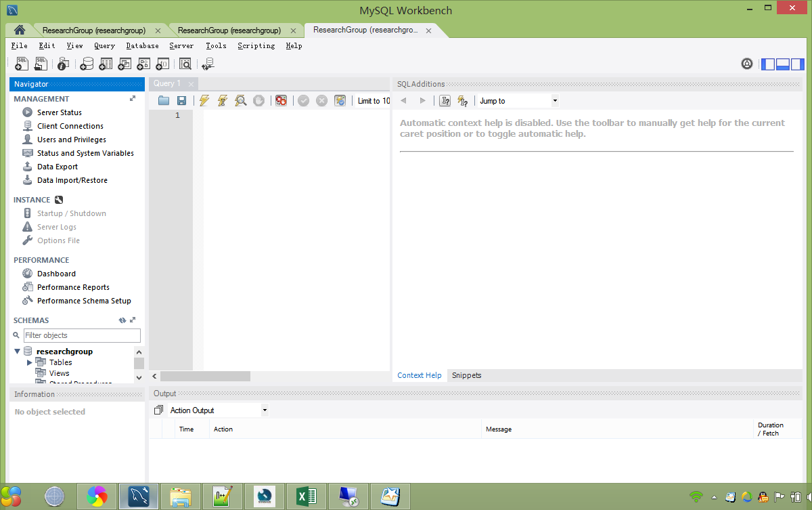Toggle right sidebar visibility
812x510 pixels.
click(x=797, y=64)
